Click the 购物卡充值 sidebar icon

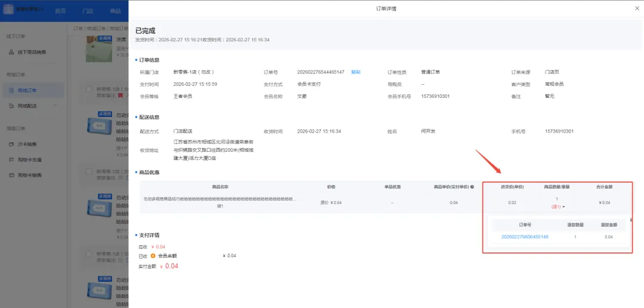click(x=11, y=159)
